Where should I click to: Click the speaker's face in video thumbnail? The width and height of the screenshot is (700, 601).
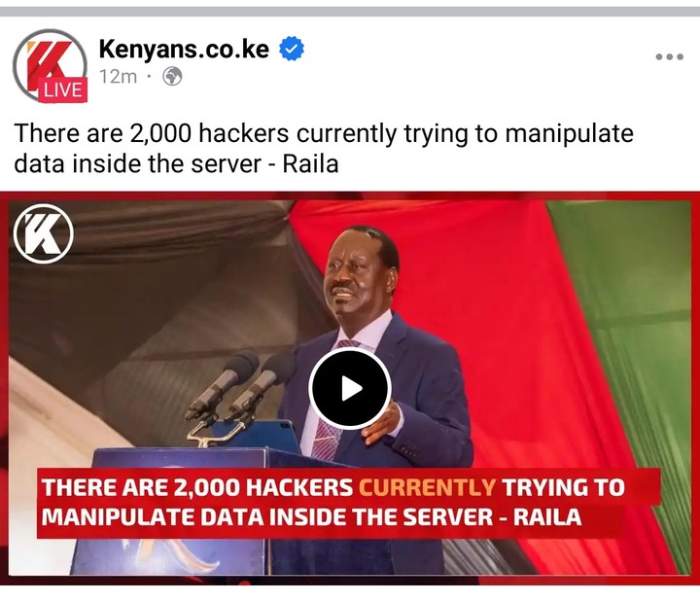[353, 274]
